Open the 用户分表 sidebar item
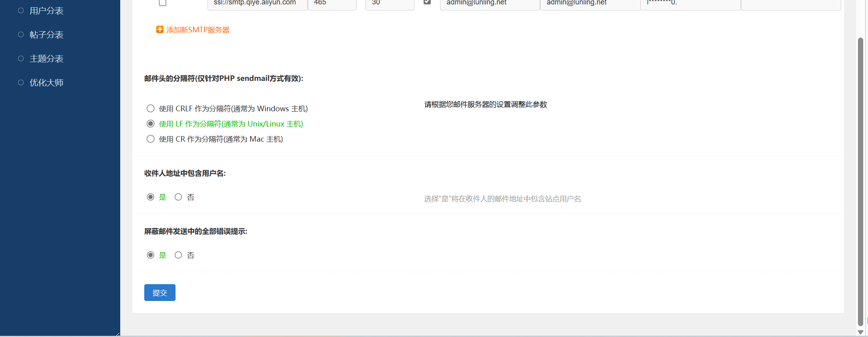The height and width of the screenshot is (337, 868). pyautogui.click(x=46, y=11)
